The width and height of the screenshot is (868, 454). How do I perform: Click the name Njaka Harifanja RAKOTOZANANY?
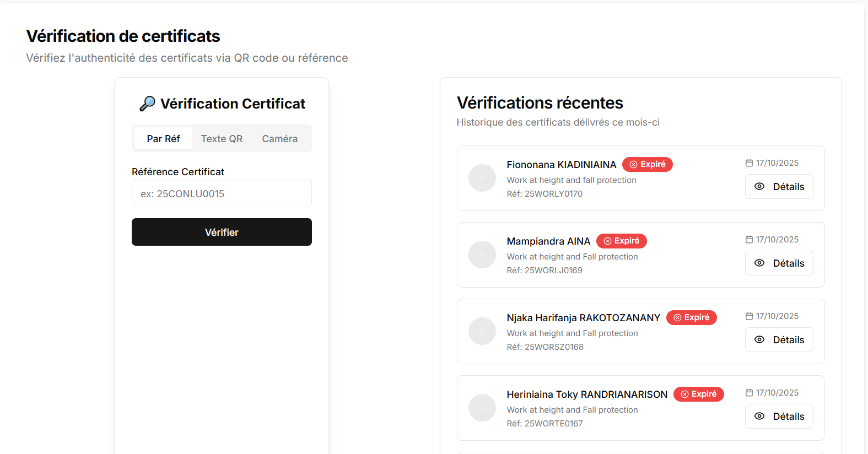[584, 318]
